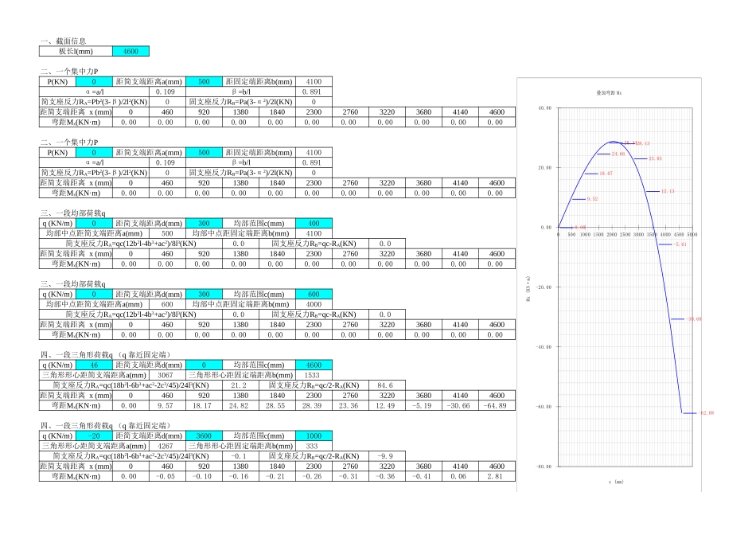756x535 pixels.
Task: Click the 40.00 y-axis tick label
Action: (x=545, y=108)
